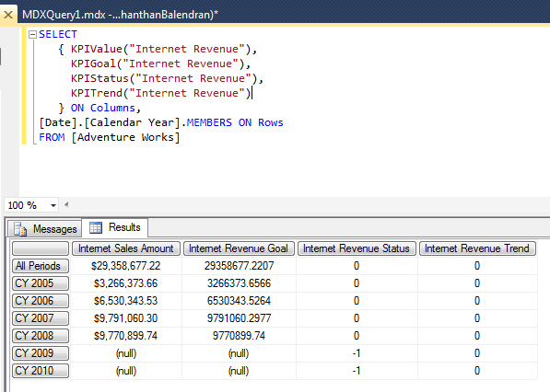Click the All Periods Internet Revenue Trend cell
Screen dimensions: 550x392
click(477, 266)
